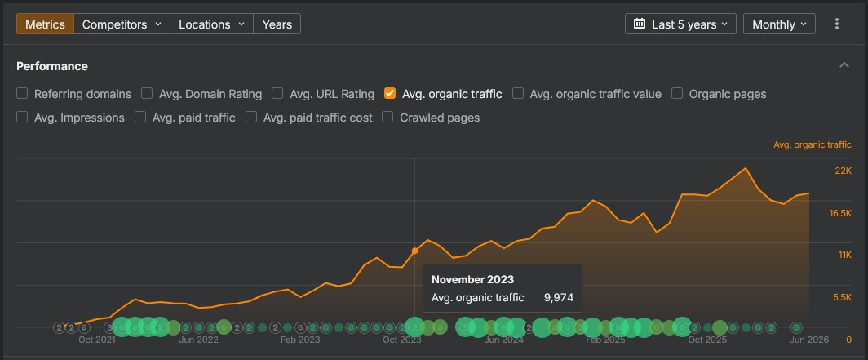Click the November 2023 tooltip title

pyautogui.click(x=473, y=279)
